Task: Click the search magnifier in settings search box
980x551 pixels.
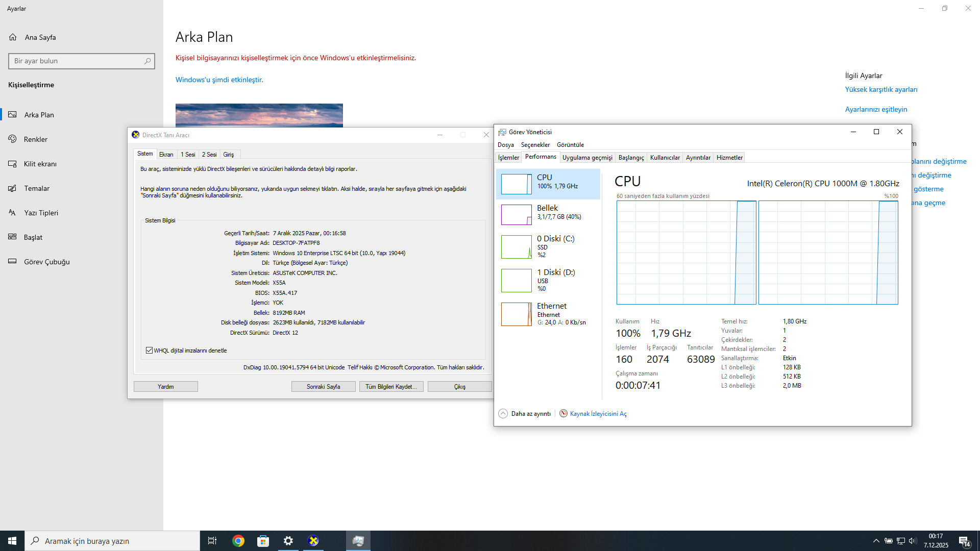Action: (148, 61)
